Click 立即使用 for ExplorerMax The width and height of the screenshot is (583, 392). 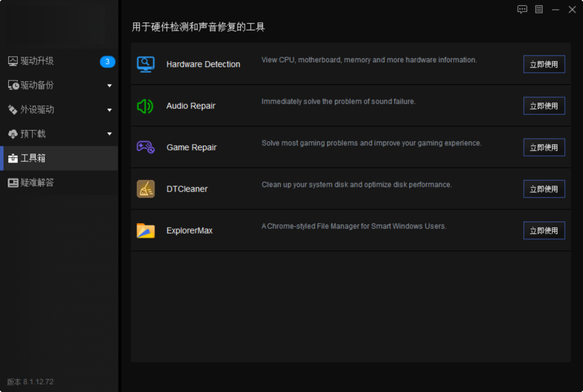[544, 231]
